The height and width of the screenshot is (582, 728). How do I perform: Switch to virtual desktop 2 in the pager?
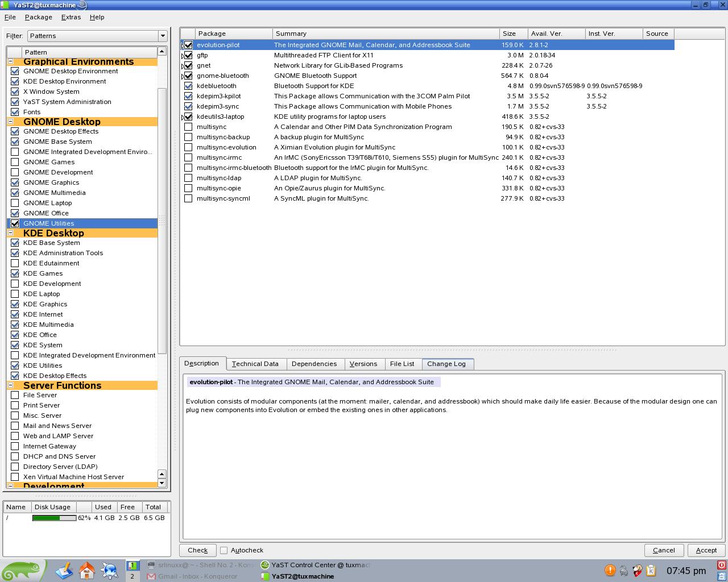(132, 576)
